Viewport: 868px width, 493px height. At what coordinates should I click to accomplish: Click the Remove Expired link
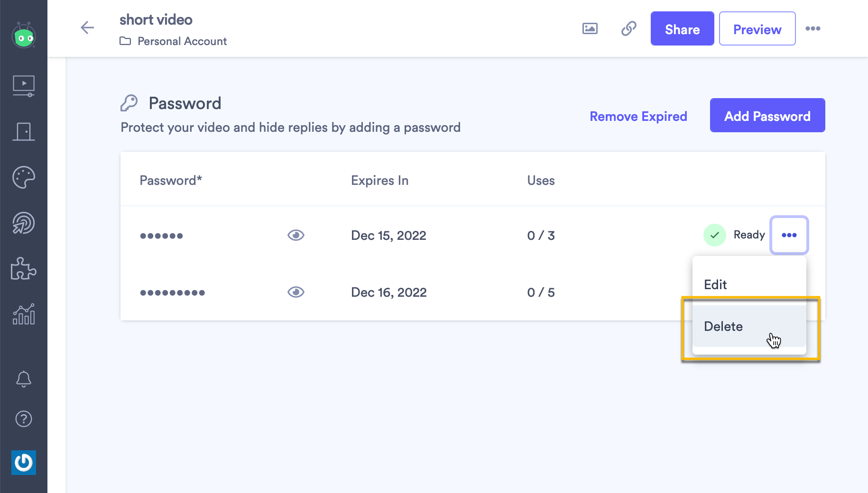pos(638,117)
